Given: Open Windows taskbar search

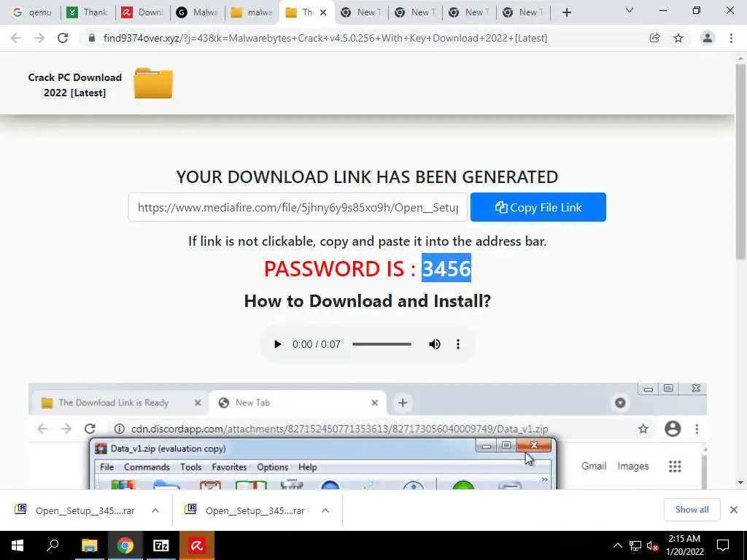Looking at the screenshot, I should tap(53, 545).
